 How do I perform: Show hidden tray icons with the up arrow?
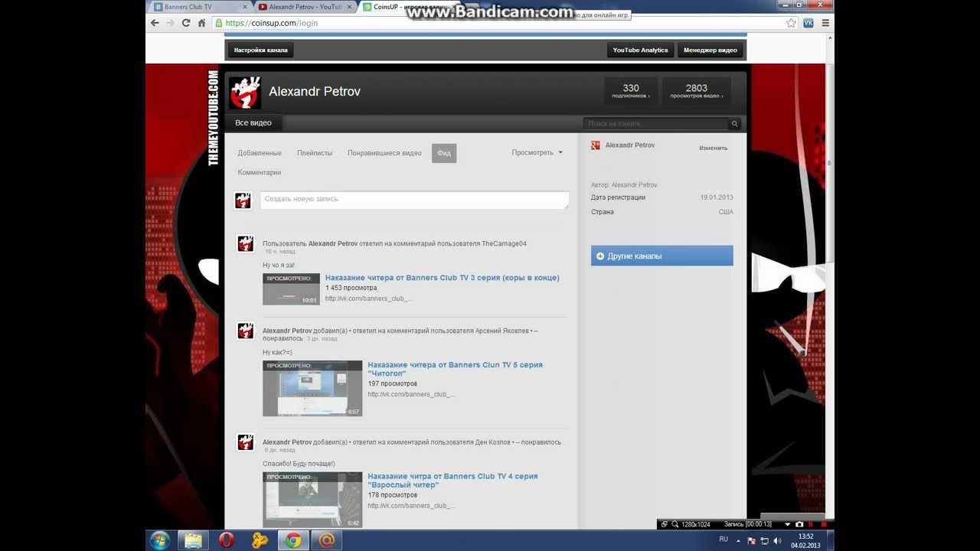(x=739, y=540)
